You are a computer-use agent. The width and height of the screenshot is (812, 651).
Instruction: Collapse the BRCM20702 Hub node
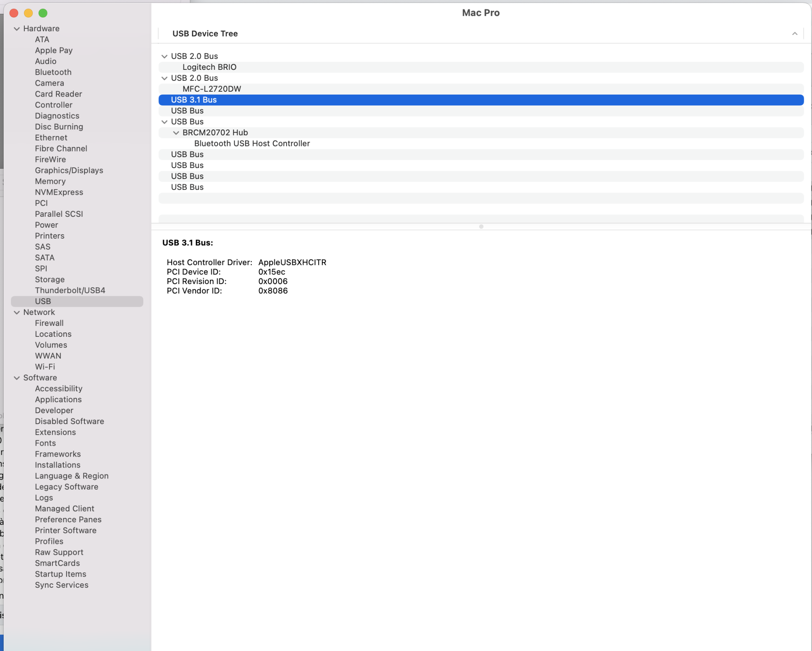[176, 133]
